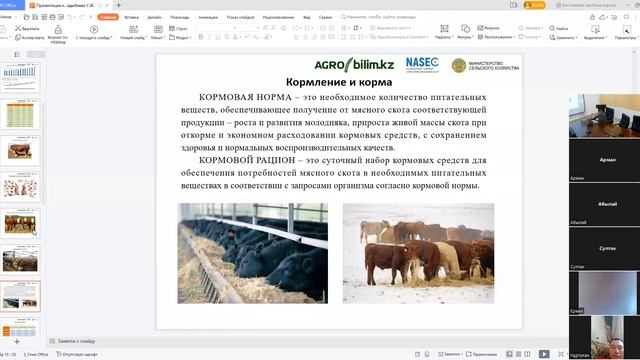640x360 pixels.
Task: Open Selection (Выделение) tool icon
Action: pyautogui.click(x=595, y=29)
